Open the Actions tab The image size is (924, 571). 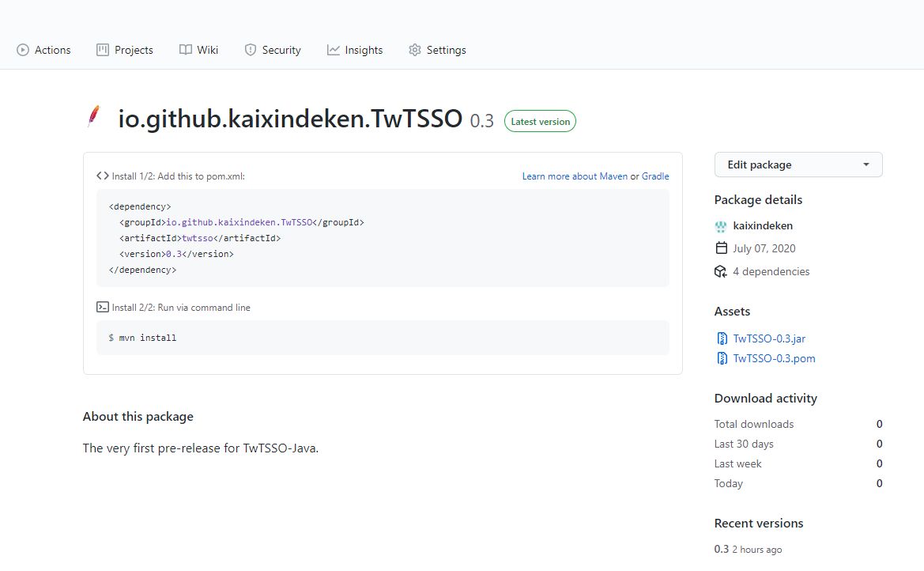pyautogui.click(x=43, y=50)
